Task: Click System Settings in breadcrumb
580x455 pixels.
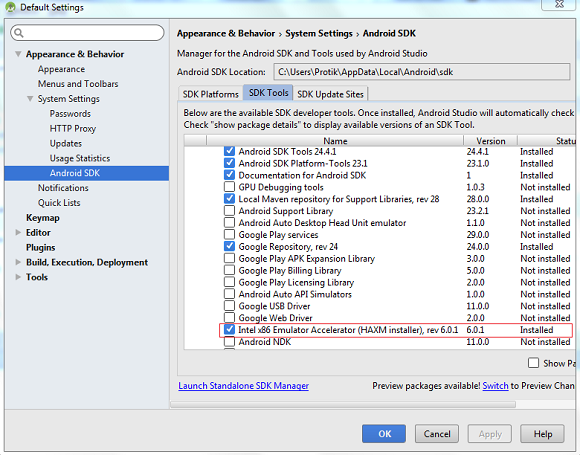Action: coord(319,33)
